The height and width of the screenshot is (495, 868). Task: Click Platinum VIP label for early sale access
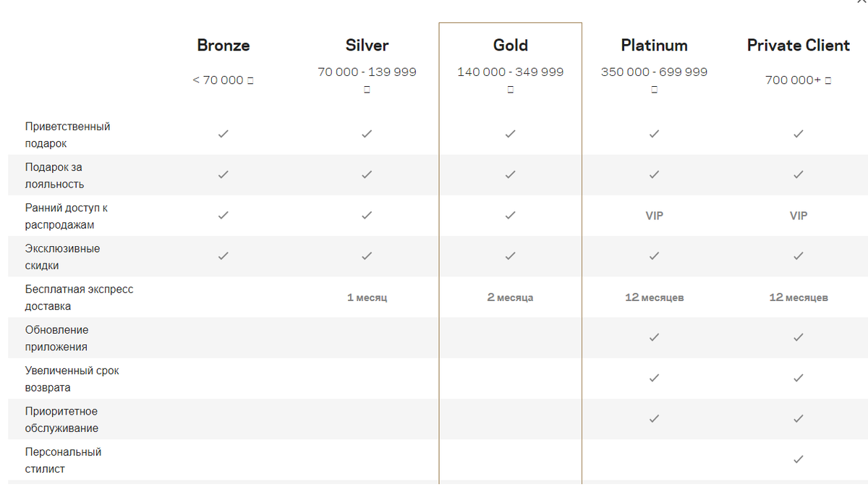click(654, 216)
